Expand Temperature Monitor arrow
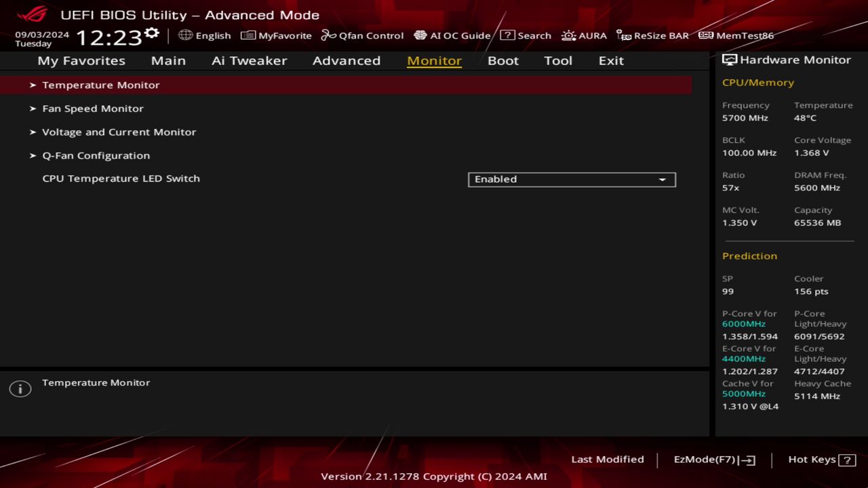868x488 pixels. 33,85
